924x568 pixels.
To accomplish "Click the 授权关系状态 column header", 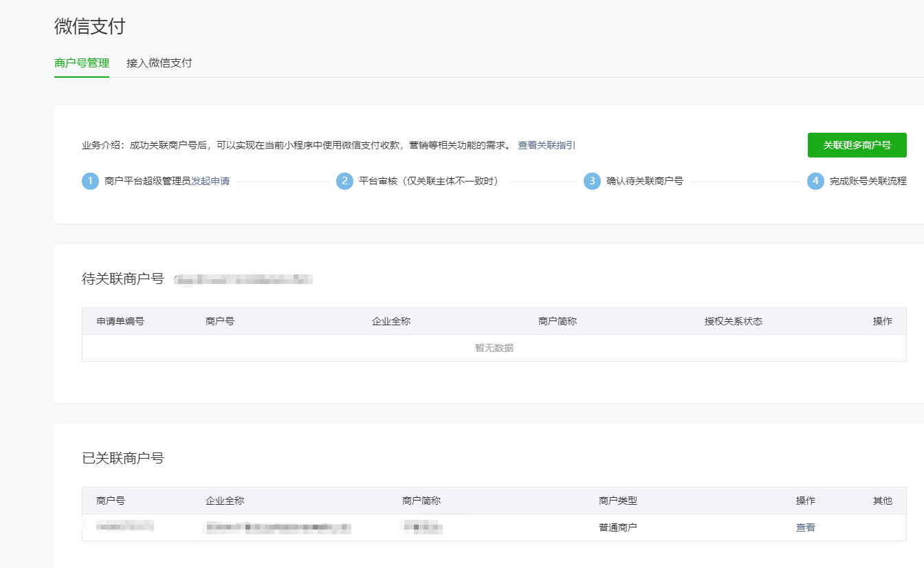I will pos(734,321).
